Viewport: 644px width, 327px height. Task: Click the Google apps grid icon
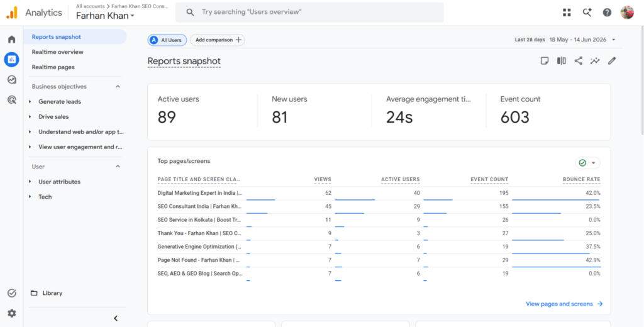[x=567, y=13]
